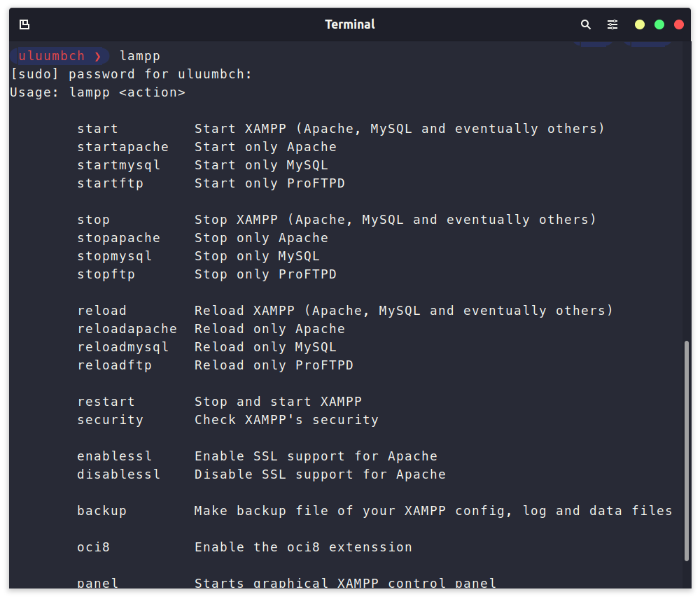Click 'Reload only ProFTPD' description
This screenshot has height=599, width=700.
(x=274, y=365)
